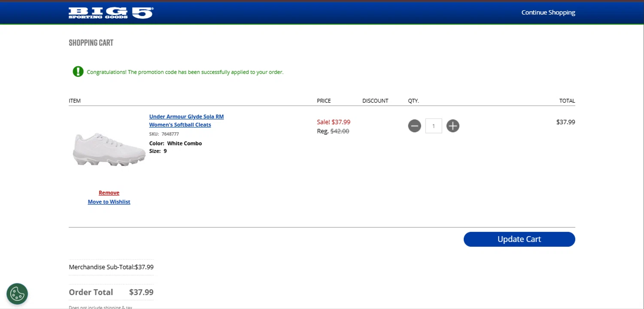Click the green success alert icon
Image resolution: width=644 pixels, height=309 pixels.
point(78,72)
